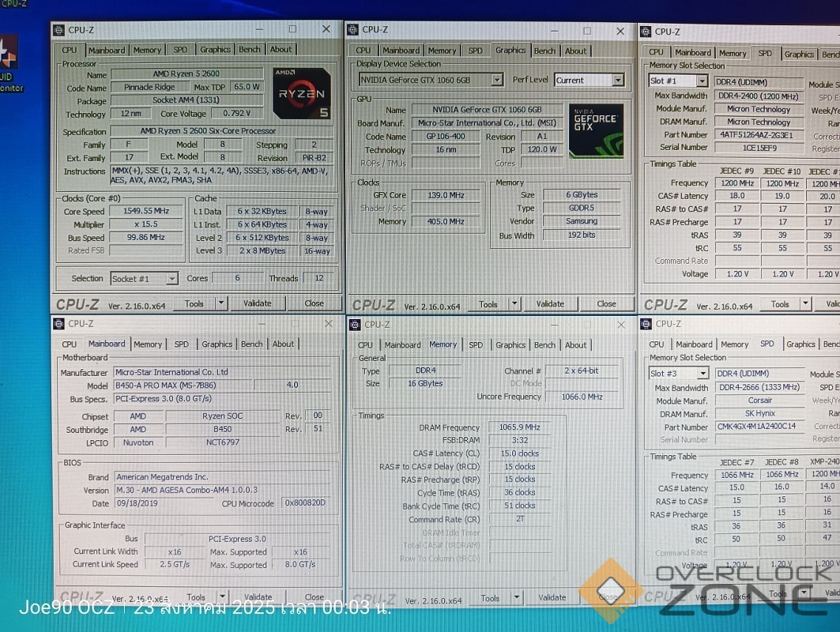Open the Socket #1 selection dropdown
The height and width of the screenshot is (632, 840).
[171, 279]
